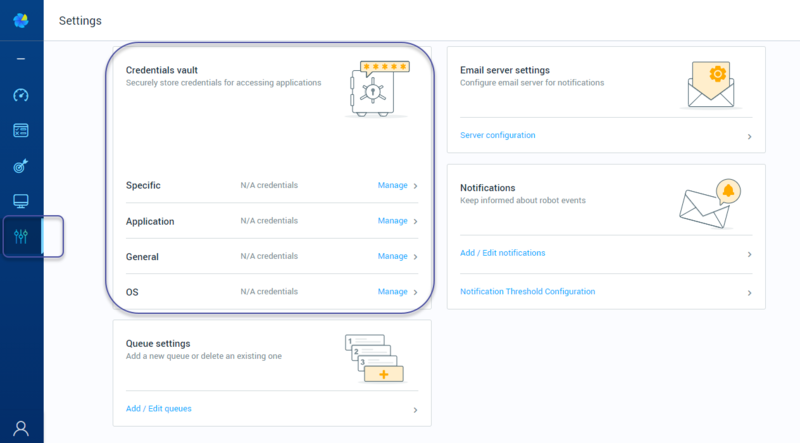800x443 pixels.
Task: Expand Notification Threshold Configuration chevron
Action: point(749,293)
